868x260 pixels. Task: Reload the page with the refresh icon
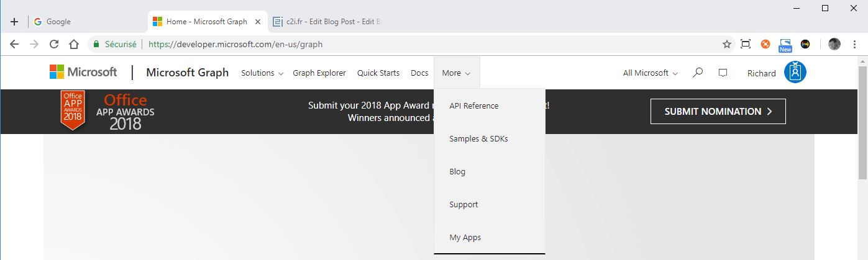tap(54, 44)
